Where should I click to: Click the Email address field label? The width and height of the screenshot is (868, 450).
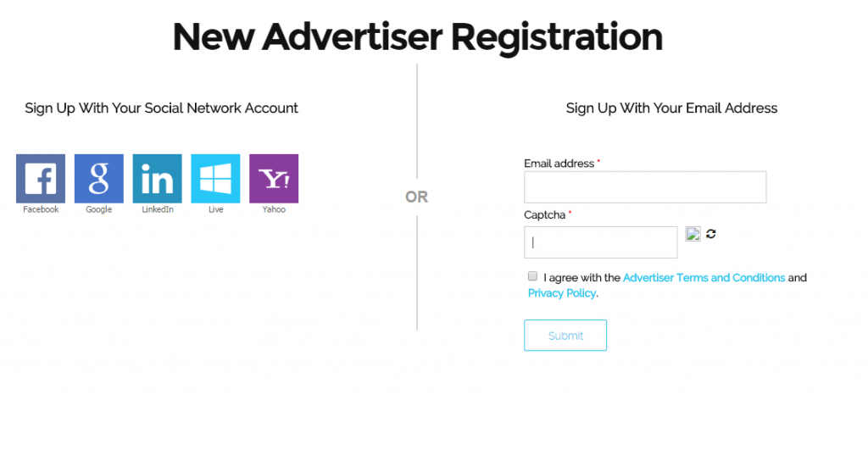click(x=559, y=164)
